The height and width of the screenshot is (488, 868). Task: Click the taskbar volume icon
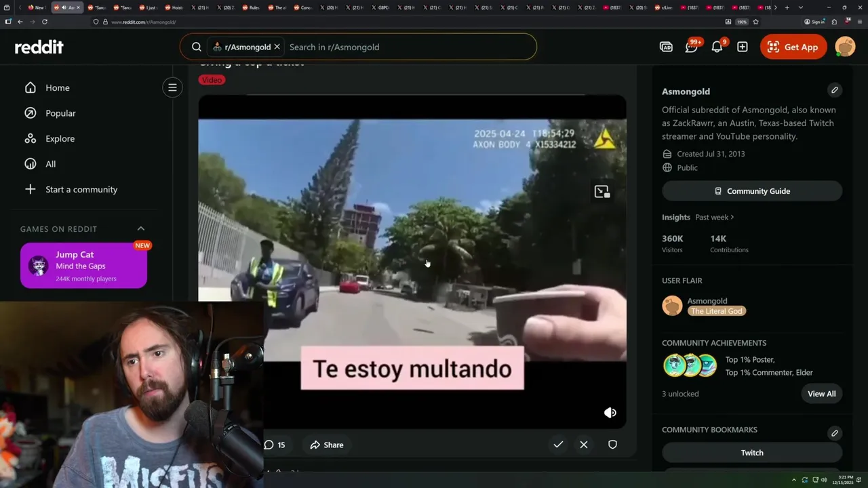[824, 480]
